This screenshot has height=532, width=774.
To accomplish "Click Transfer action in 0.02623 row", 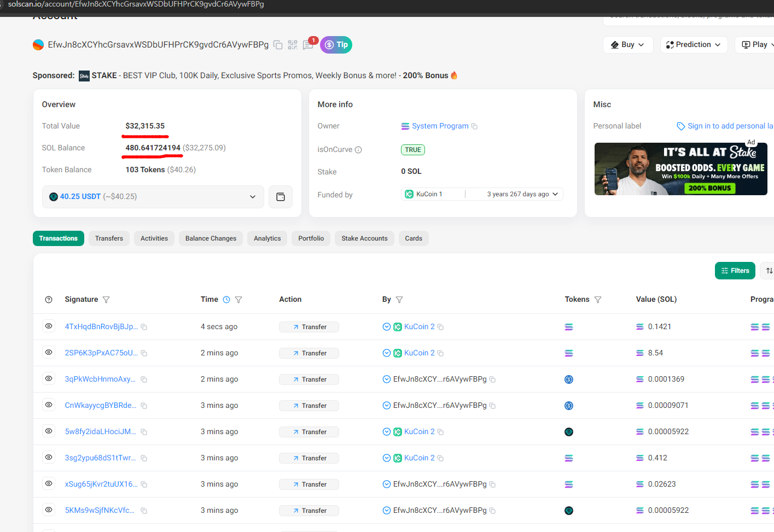I will pyautogui.click(x=309, y=484).
